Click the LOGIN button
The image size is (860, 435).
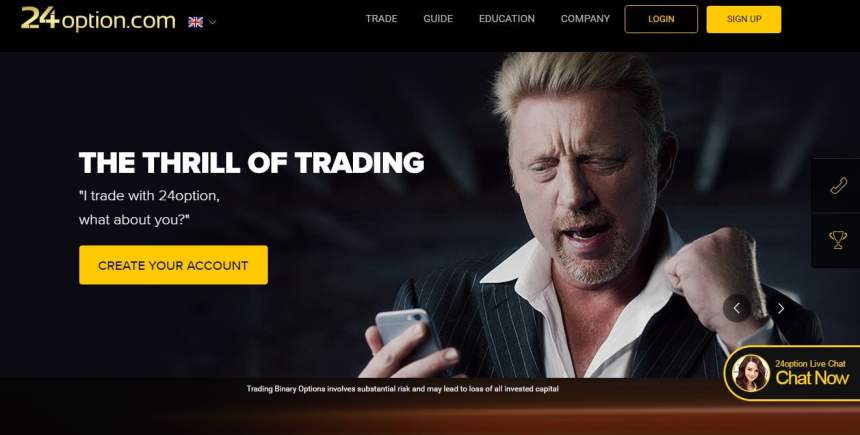[x=661, y=19]
